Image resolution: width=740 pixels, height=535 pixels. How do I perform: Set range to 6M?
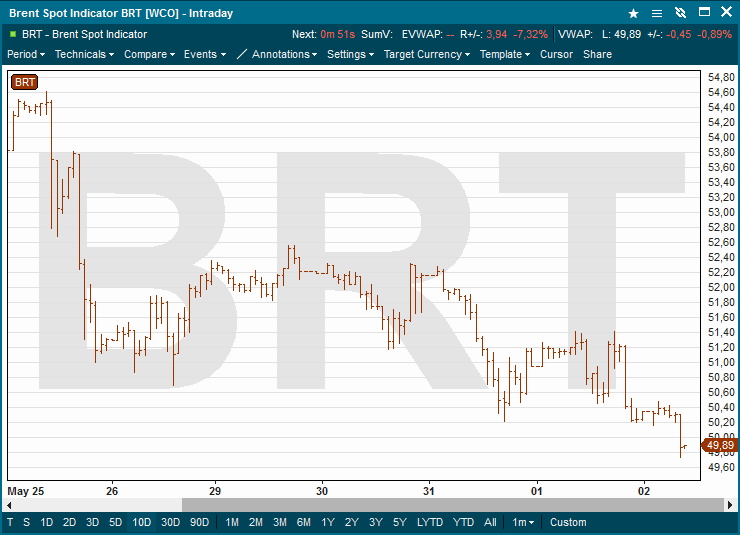[304, 522]
